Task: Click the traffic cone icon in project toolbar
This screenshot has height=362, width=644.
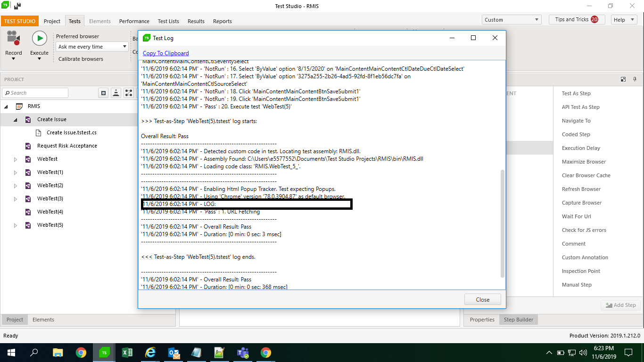Action: click(116, 93)
